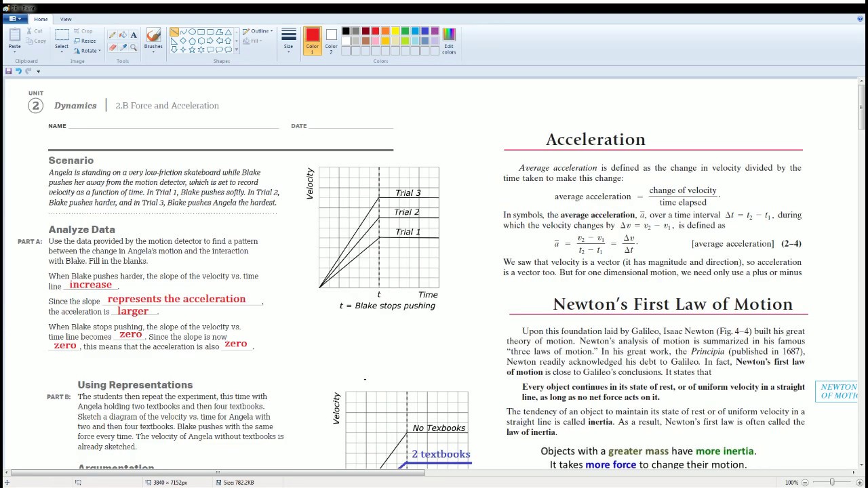This screenshot has height=488, width=868.
Task: Click the file Size 782.2KB readout
Action: pyautogui.click(x=235, y=483)
